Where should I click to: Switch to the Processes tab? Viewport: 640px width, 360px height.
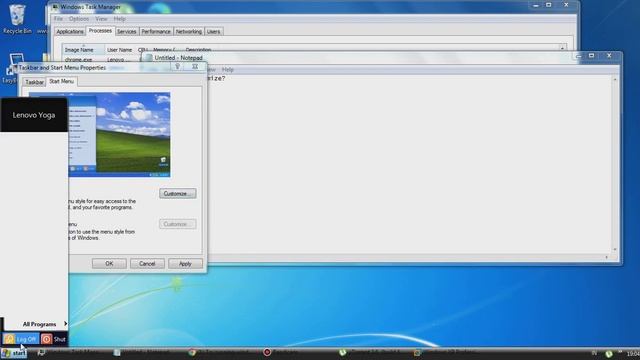tap(100, 31)
